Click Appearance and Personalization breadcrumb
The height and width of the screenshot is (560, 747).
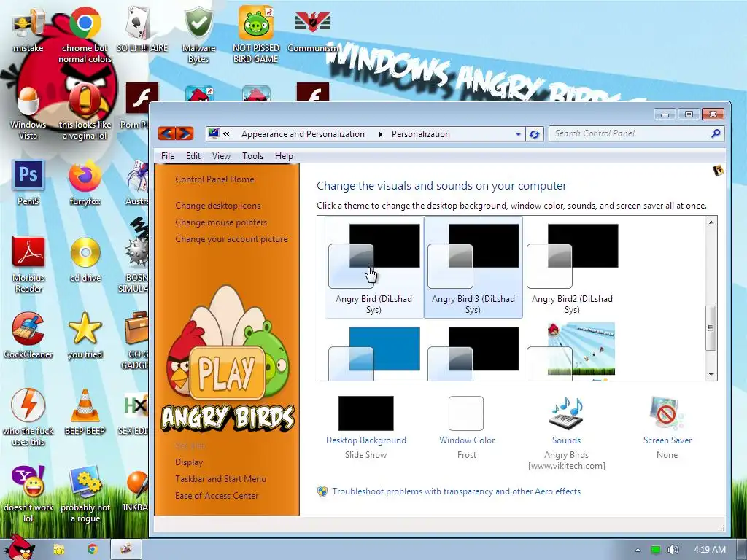coord(303,134)
